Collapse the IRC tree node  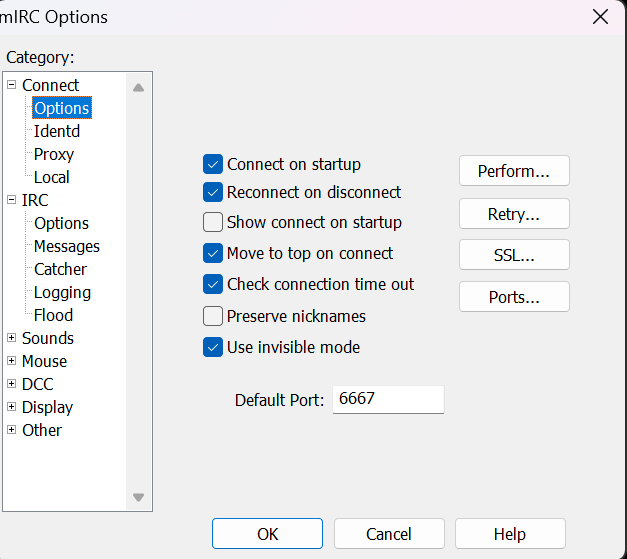(12, 200)
